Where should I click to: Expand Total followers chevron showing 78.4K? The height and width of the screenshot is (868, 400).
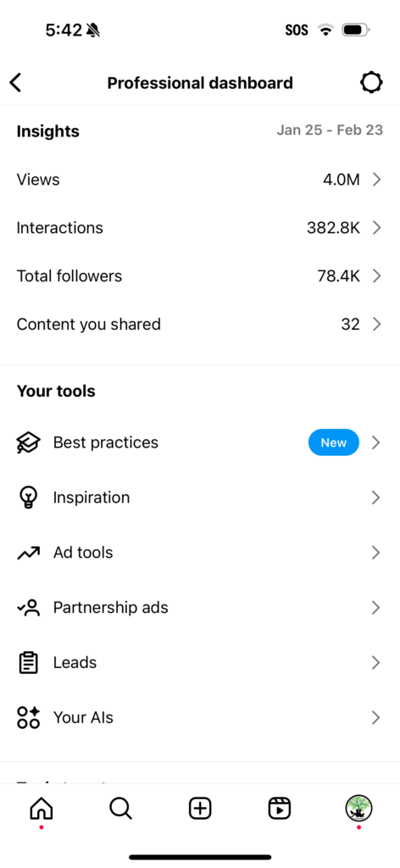377,275
